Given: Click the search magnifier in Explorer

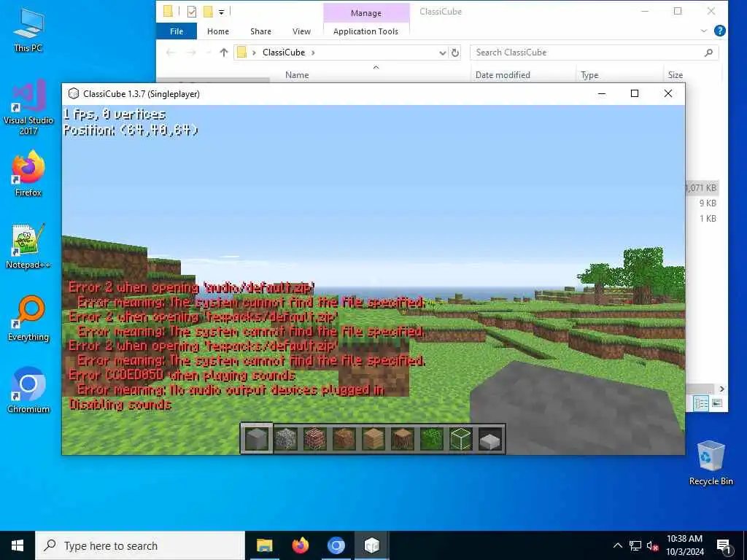Looking at the screenshot, I should coord(708,52).
